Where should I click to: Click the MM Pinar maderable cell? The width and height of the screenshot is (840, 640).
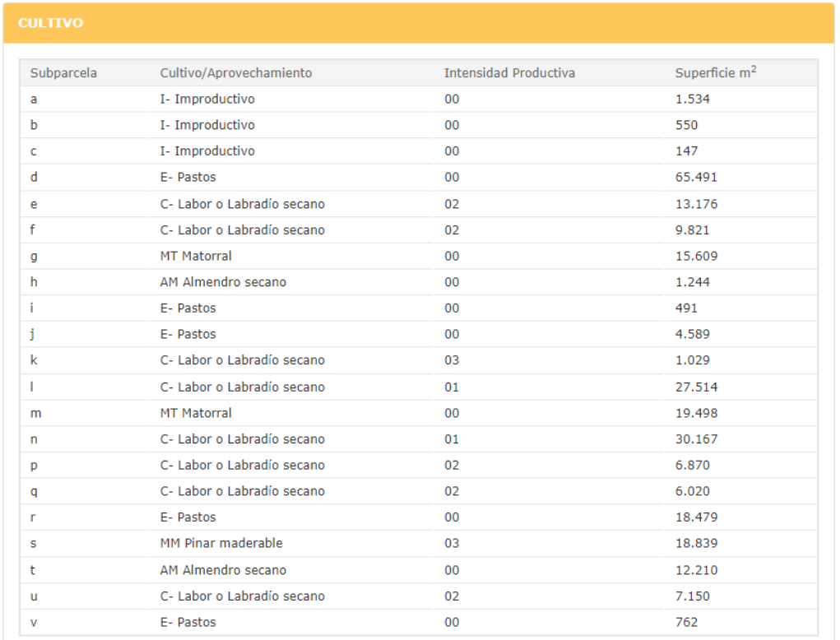220,544
